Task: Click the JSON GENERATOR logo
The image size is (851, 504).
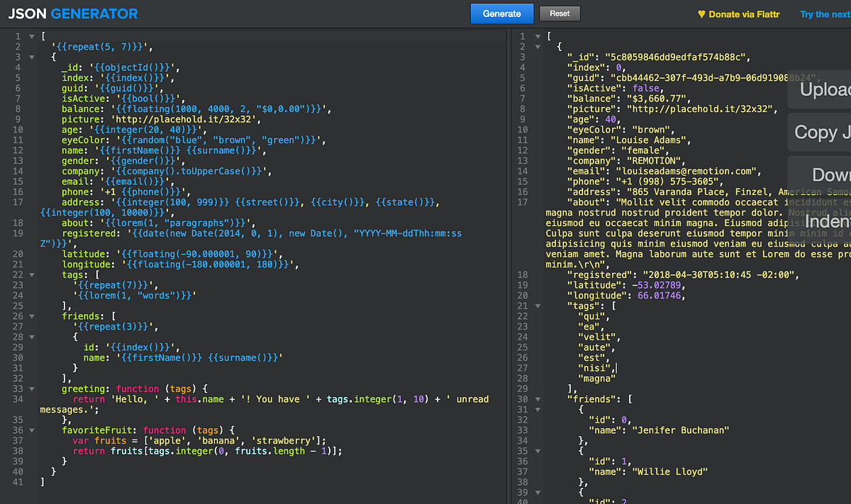Action: [73, 13]
